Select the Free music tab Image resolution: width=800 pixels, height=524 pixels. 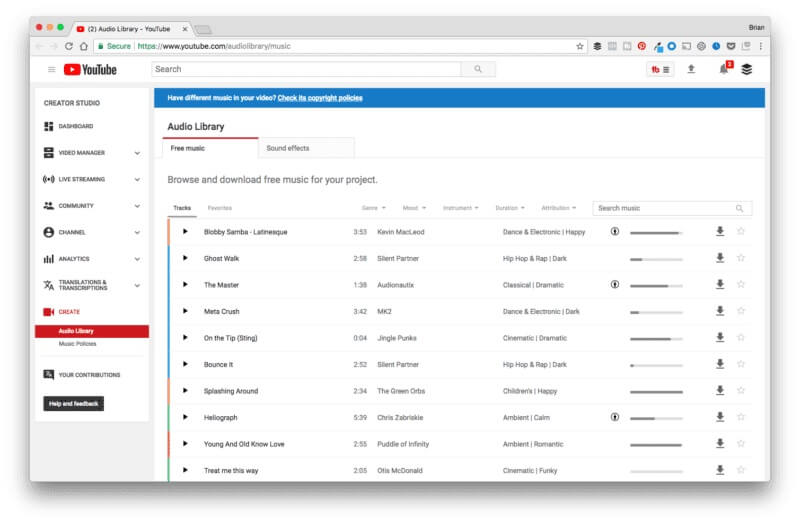[210, 148]
